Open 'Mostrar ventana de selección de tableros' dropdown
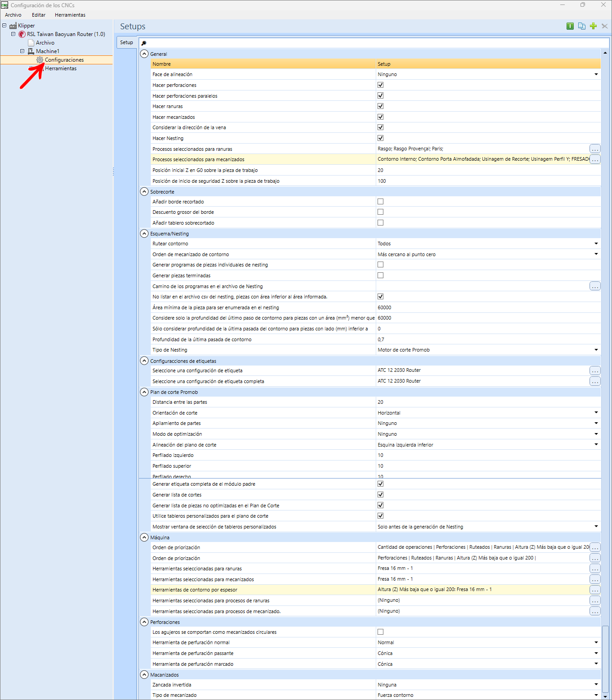This screenshot has width=612, height=700. coord(596,527)
